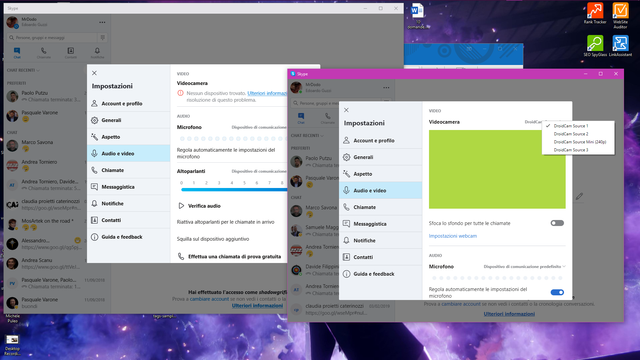Click Ulteriori informazioni link at right window bottom
Image resolution: width=640 pixels, height=360 pixels.
(x=509, y=314)
